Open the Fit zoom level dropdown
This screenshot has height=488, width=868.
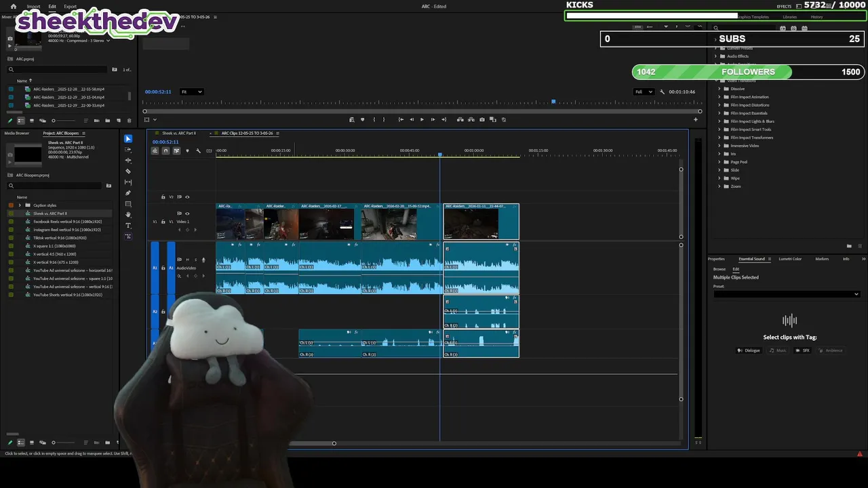[191, 91]
